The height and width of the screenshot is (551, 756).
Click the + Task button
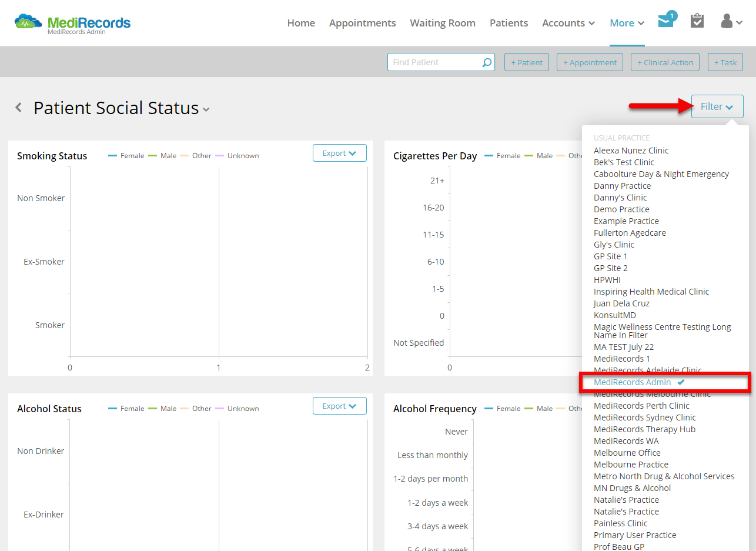[x=725, y=62]
